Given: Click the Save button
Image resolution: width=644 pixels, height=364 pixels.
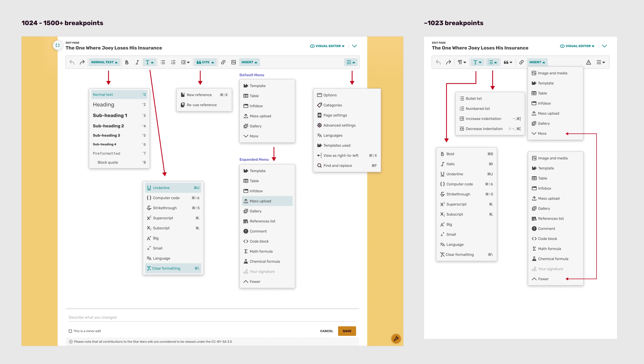Looking at the screenshot, I should (x=347, y=331).
